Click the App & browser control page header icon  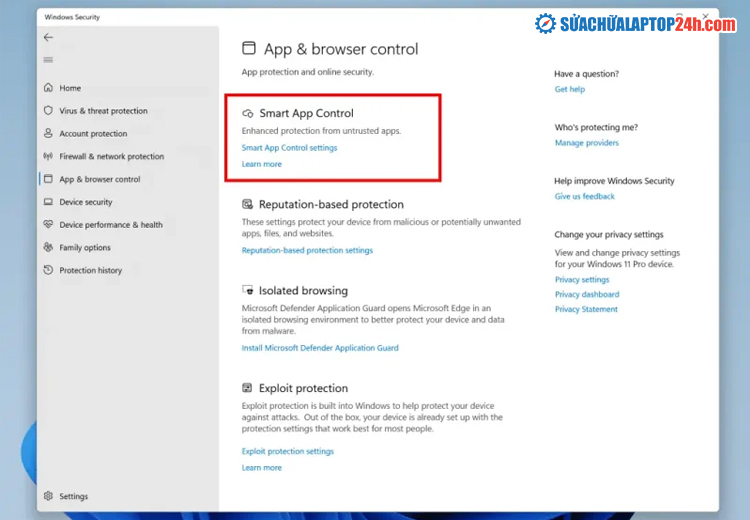(x=249, y=48)
